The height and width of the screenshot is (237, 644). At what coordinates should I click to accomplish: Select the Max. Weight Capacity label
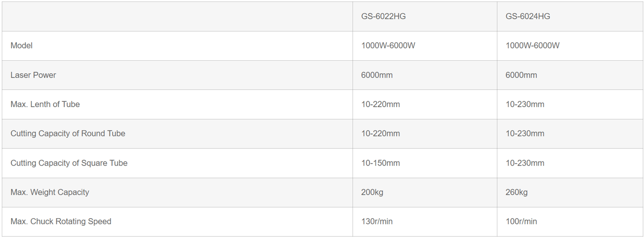50,192
